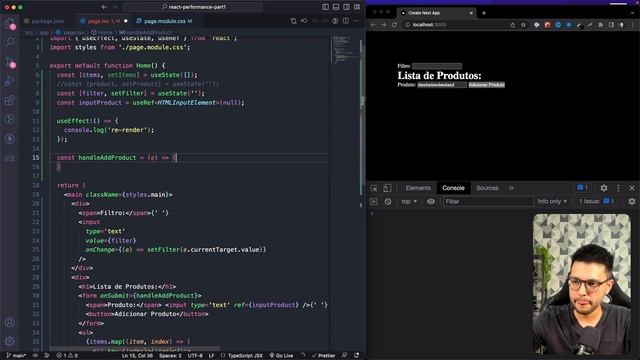The height and width of the screenshot is (360, 640).
Task: Click the main branch in status bar
Action: (x=16, y=356)
